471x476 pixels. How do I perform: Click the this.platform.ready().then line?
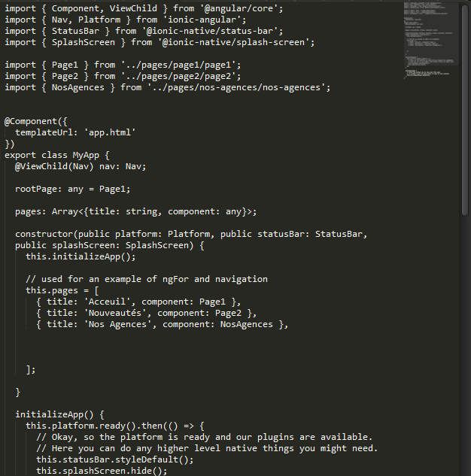[115, 426]
